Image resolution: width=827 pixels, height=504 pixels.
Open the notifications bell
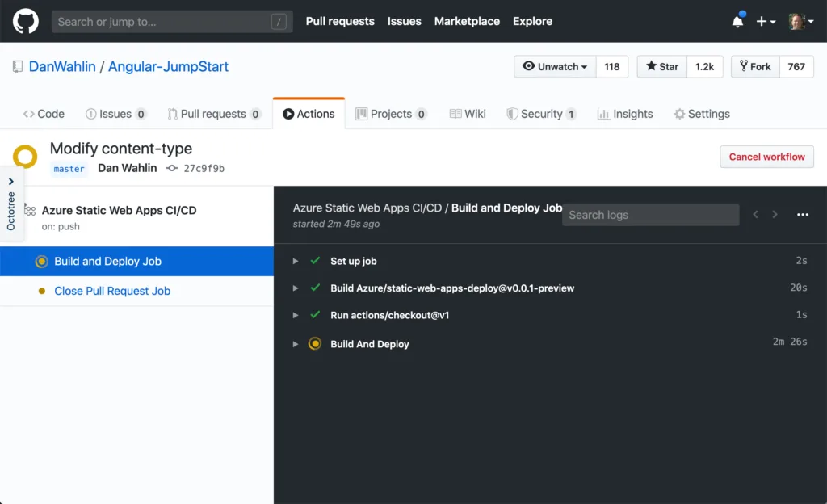[737, 22]
